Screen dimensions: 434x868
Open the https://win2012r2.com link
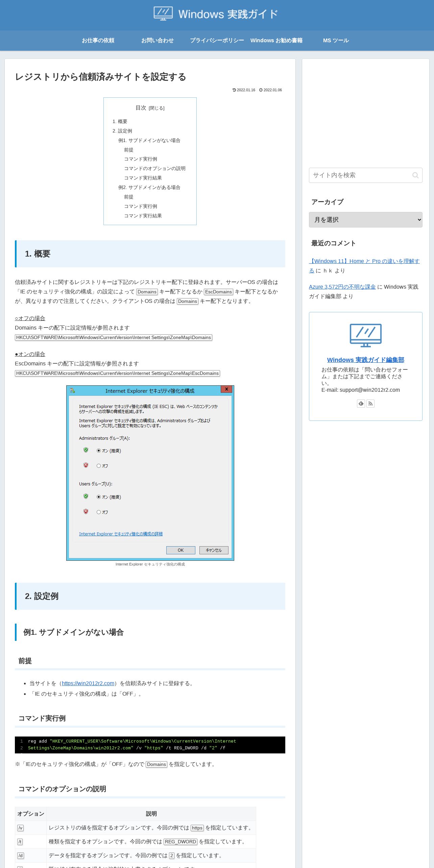pos(88,683)
